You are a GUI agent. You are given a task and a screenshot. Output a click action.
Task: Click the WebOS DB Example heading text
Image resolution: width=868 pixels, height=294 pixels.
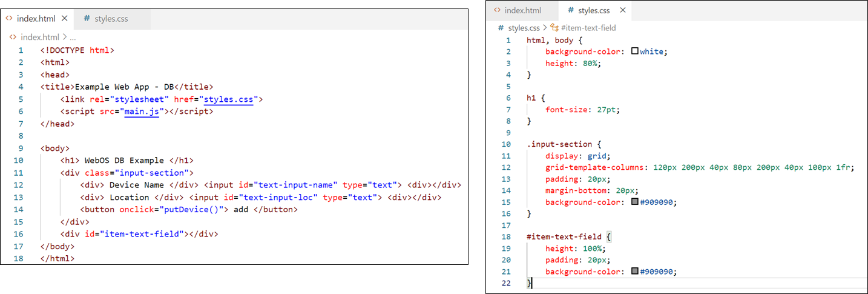point(125,160)
